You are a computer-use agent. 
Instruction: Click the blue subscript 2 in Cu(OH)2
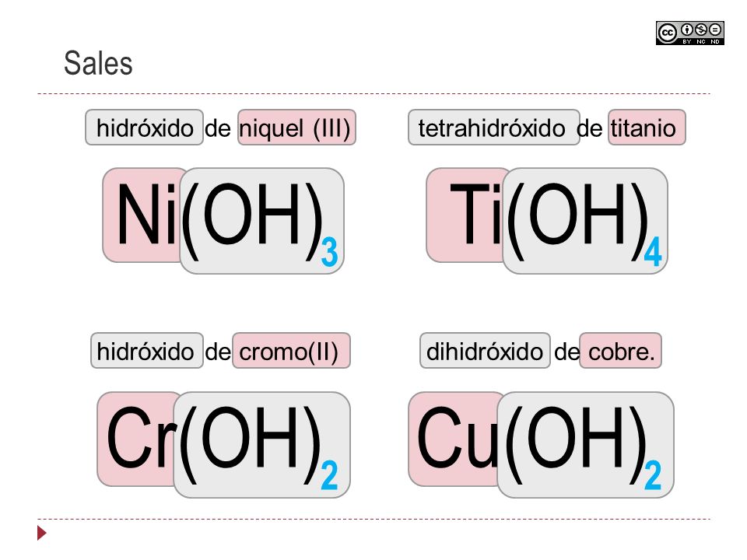[x=653, y=474]
